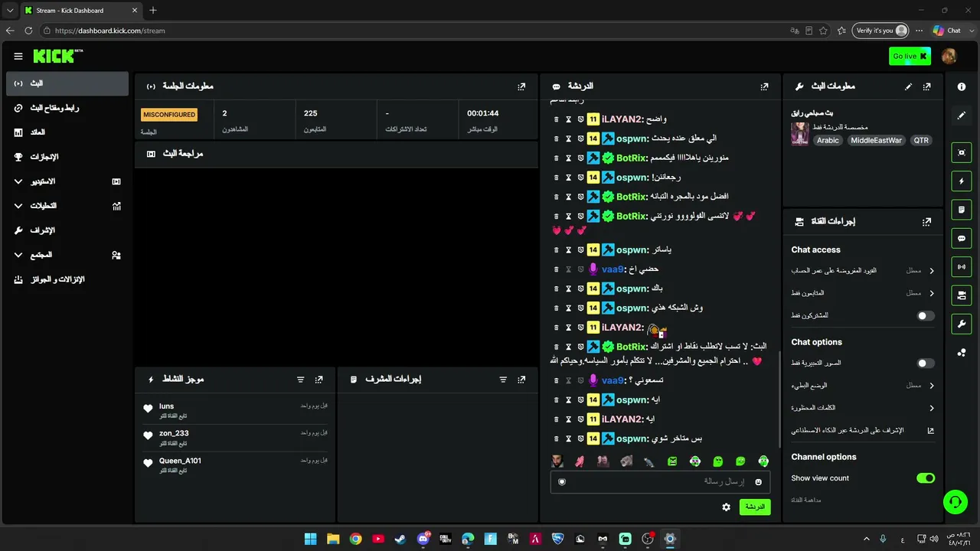Click the stream info thumbnail image
Image resolution: width=980 pixels, height=551 pixels.
tap(800, 134)
